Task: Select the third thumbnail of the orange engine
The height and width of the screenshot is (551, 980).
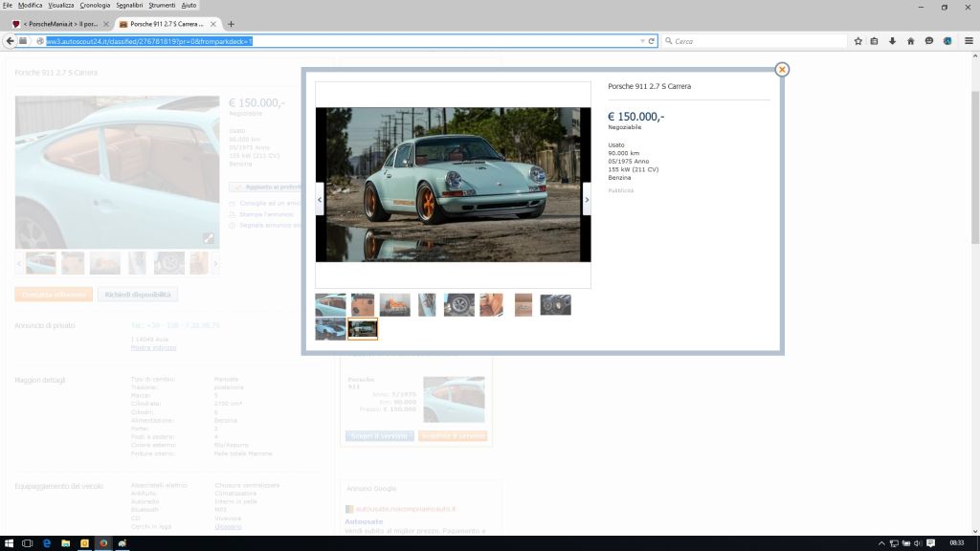Action: point(395,305)
